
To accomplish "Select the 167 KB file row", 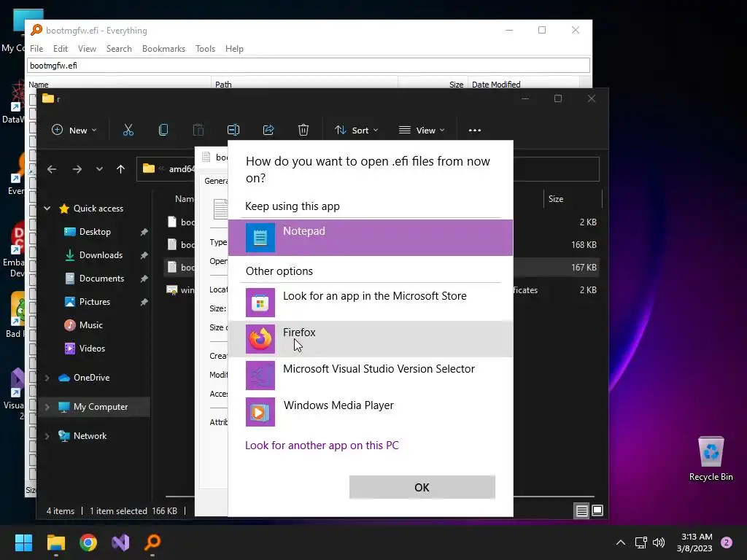I will [381, 267].
